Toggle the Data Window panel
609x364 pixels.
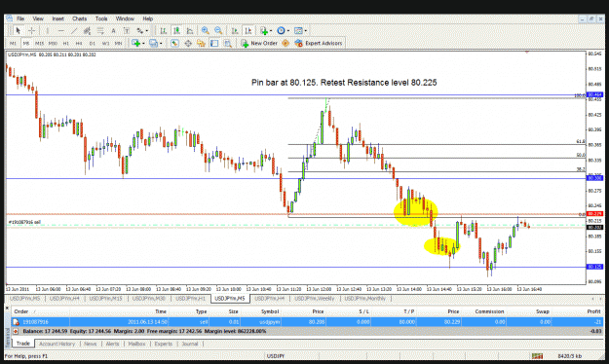[188, 43]
